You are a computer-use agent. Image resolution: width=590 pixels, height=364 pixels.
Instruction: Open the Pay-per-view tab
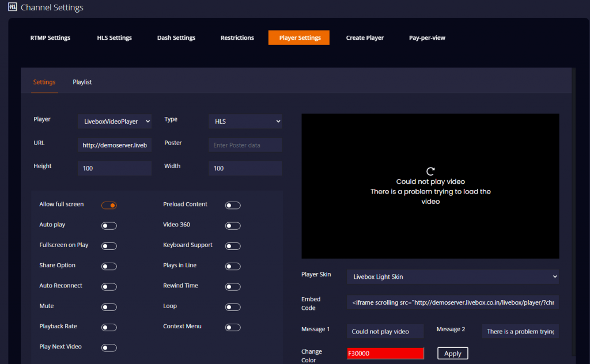click(x=426, y=37)
